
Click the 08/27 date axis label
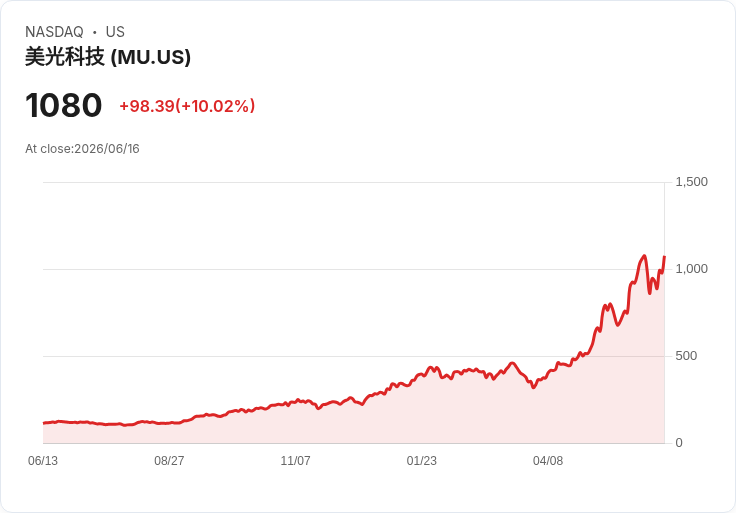(x=169, y=461)
